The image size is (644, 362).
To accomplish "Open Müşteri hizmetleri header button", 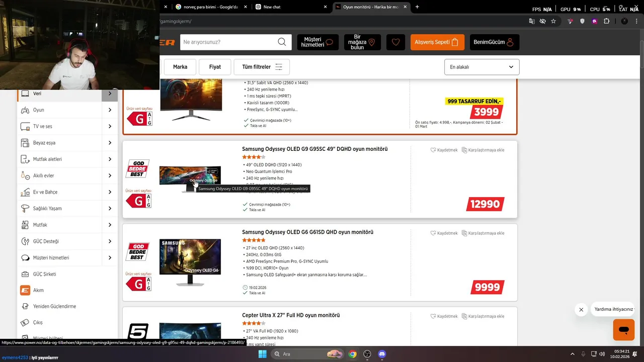I will point(317,42).
